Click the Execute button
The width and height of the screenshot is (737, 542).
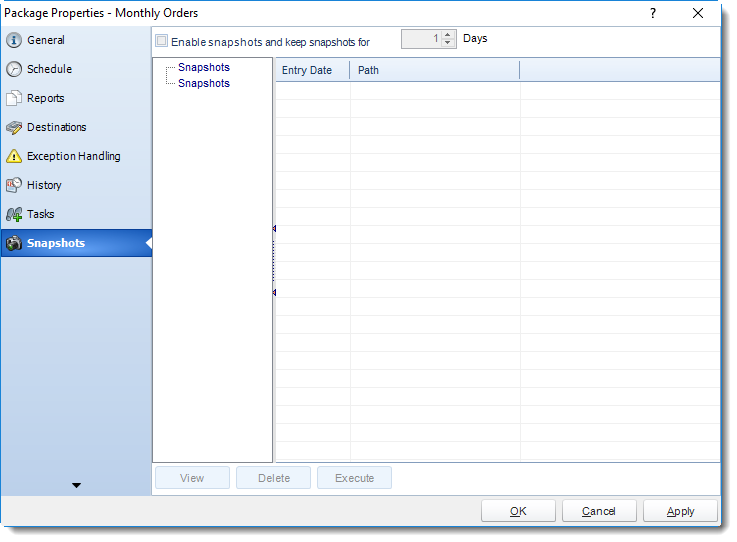[x=354, y=478]
